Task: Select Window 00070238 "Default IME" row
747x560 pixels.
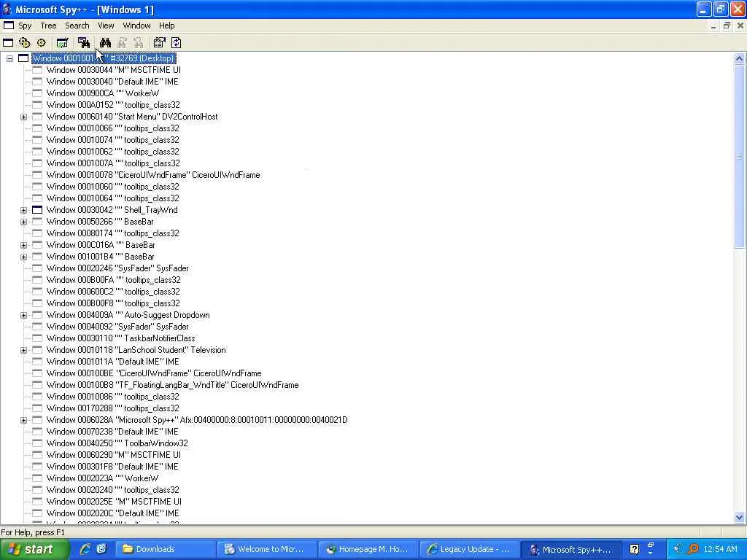Action: click(112, 432)
